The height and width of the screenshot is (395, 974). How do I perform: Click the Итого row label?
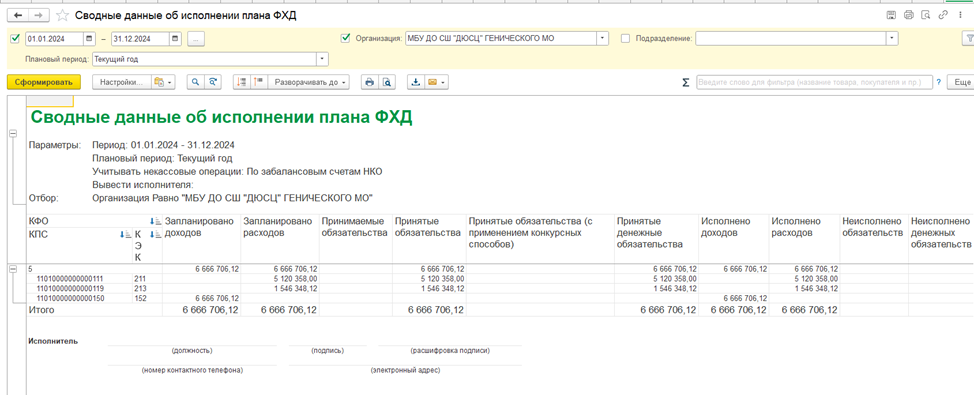tap(42, 309)
